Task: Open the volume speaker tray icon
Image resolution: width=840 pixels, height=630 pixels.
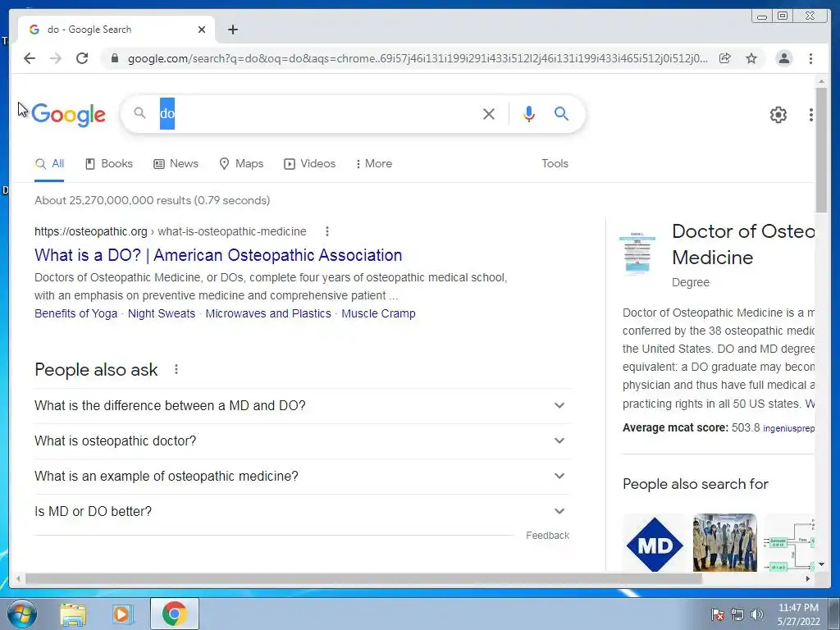Action: [x=757, y=614]
